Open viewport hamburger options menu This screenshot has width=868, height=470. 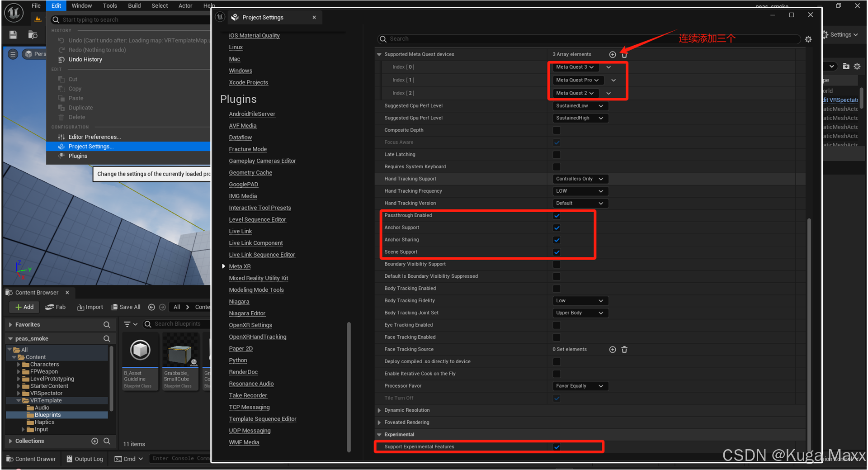13,54
